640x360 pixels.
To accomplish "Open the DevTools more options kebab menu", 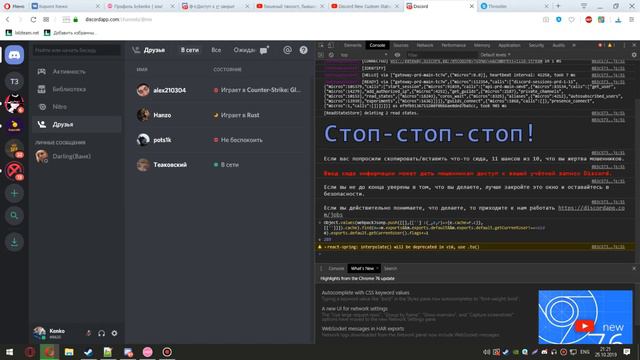I will (x=624, y=45).
